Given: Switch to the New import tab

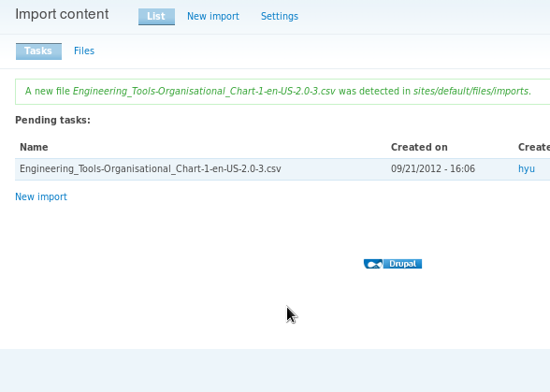Looking at the screenshot, I should 213,16.
